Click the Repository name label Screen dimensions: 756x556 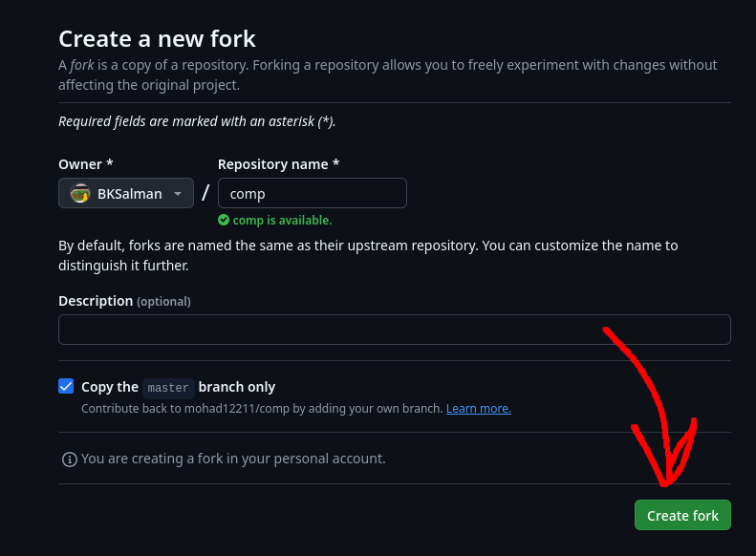[278, 164]
